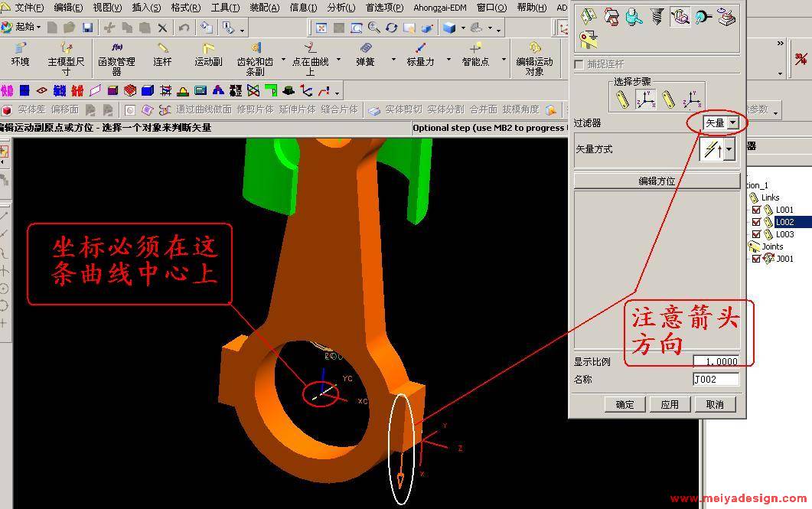This screenshot has height=509, width=812.
Task: Click the 环境 environment icon
Action: pos(20,54)
